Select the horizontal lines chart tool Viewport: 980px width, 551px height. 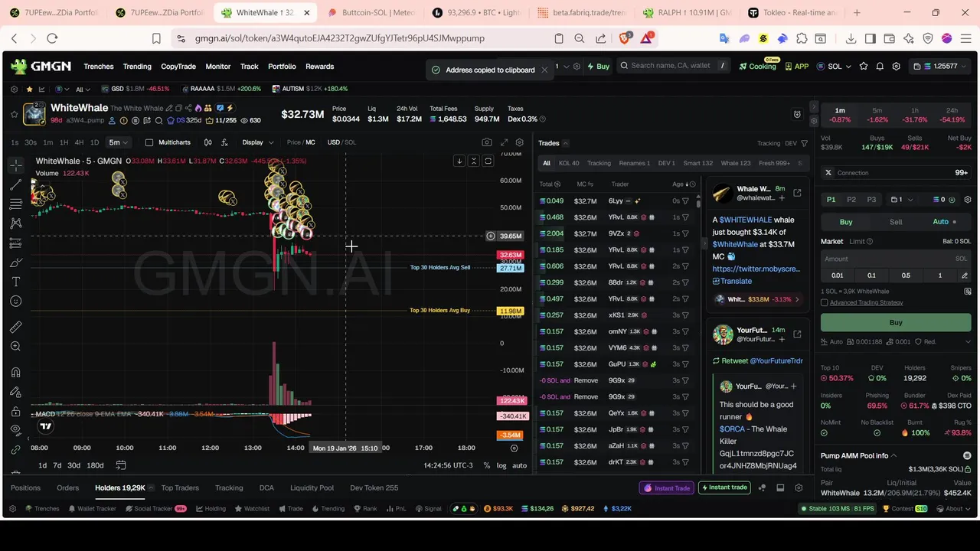click(15, 204)
